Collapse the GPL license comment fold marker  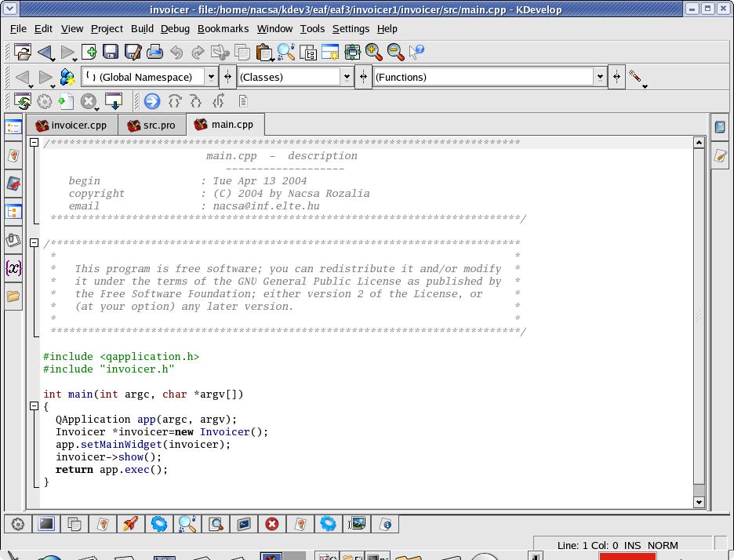[x=34, y=242]
